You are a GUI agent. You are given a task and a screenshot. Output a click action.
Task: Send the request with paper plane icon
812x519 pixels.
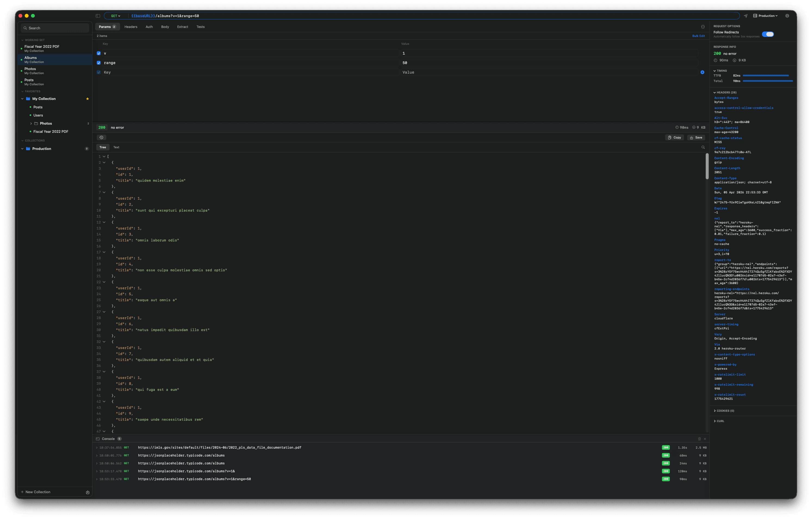pyautogui.click(x=746, y=16)
